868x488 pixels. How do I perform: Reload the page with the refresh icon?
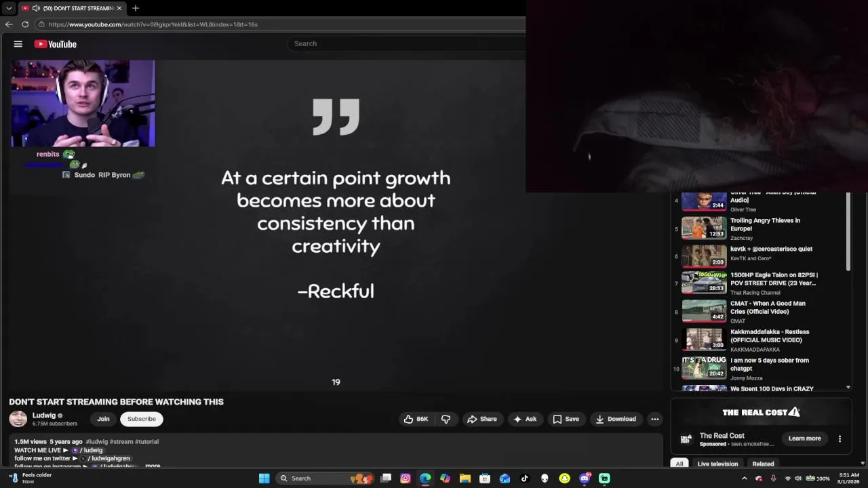pos(25,24)
